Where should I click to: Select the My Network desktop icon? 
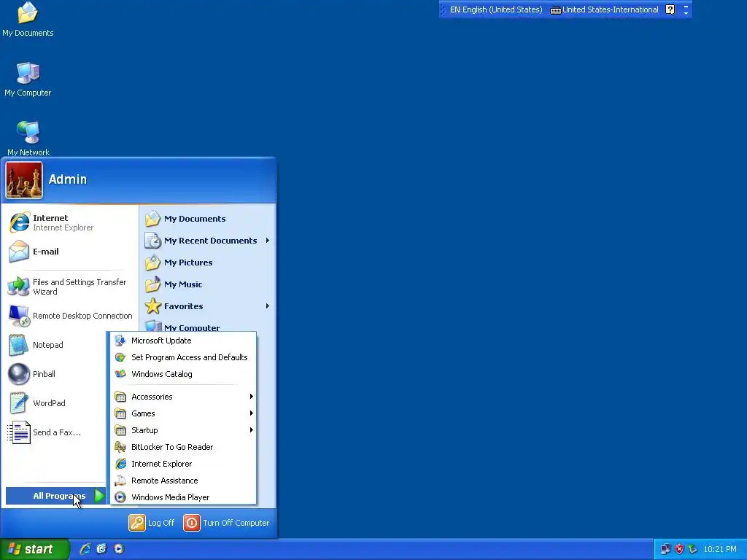click(28, 138)
